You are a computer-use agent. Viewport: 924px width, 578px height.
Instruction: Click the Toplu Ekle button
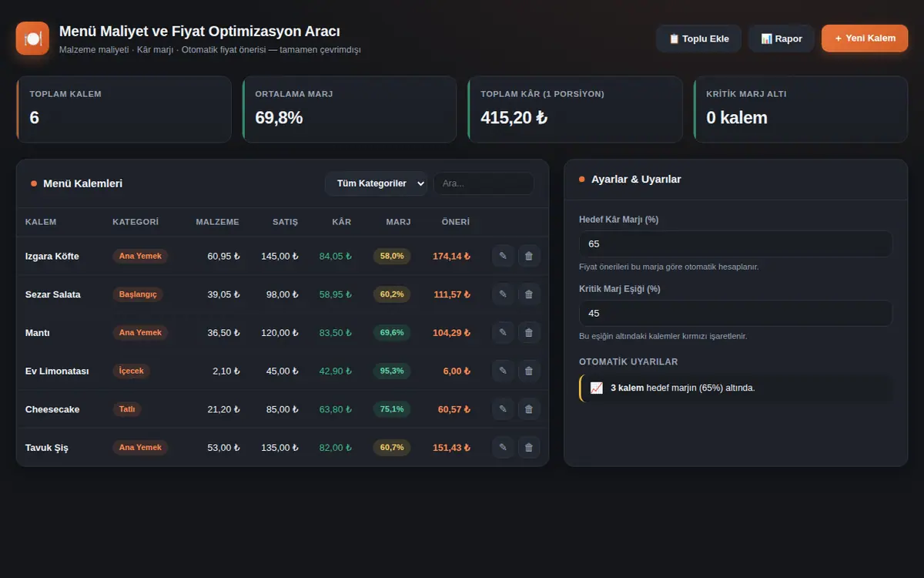click(698, 39)
